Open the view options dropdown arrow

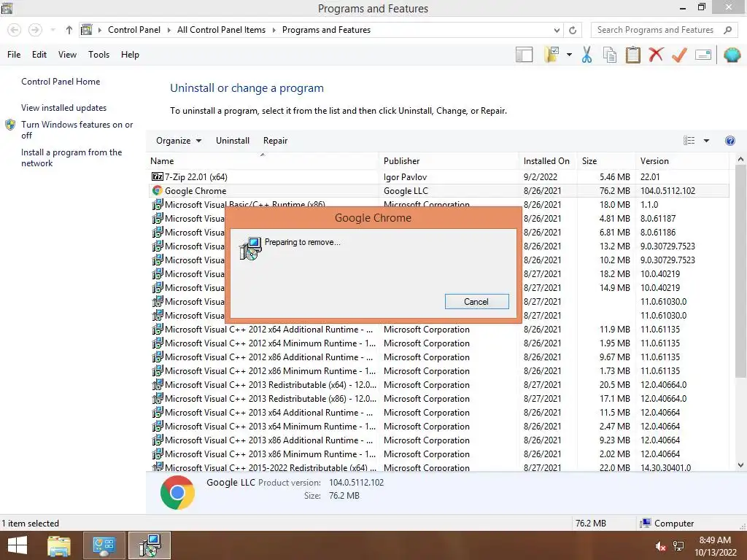[x=706, y=141]
